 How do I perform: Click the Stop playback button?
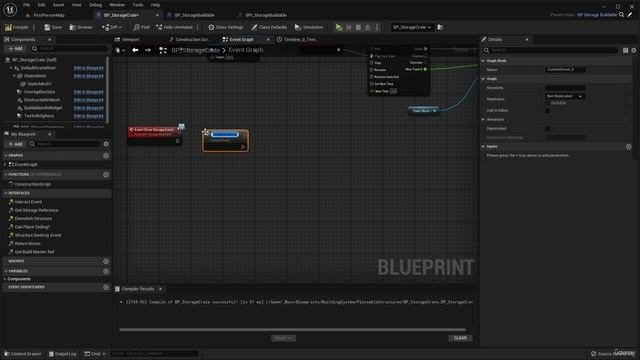click(x=358, y=27)
